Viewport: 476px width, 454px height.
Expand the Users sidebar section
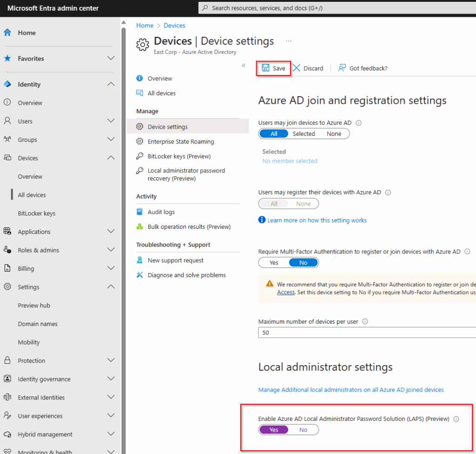[x=111, y=121]
